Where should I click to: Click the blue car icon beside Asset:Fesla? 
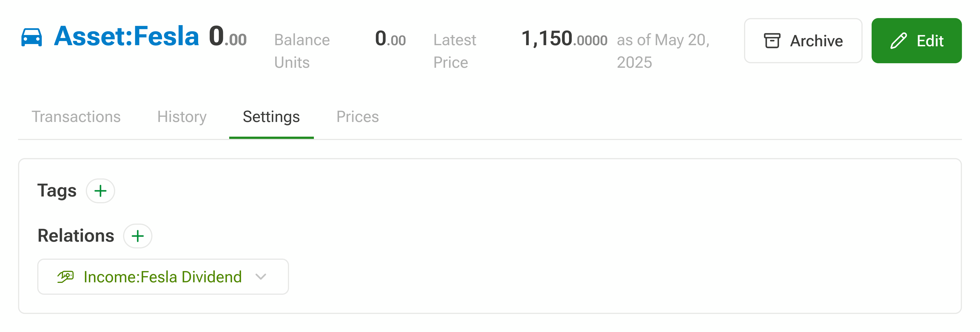click(32, 37)
